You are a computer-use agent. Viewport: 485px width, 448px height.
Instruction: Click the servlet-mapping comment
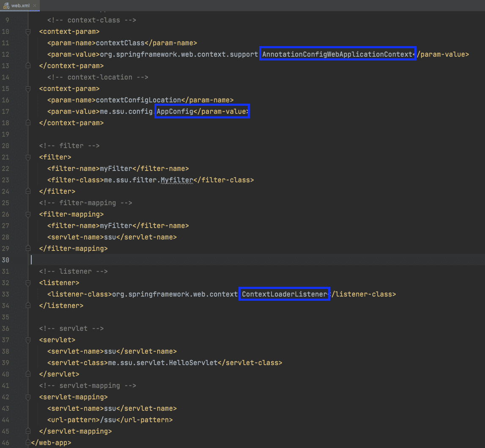(x=88, y=385)
